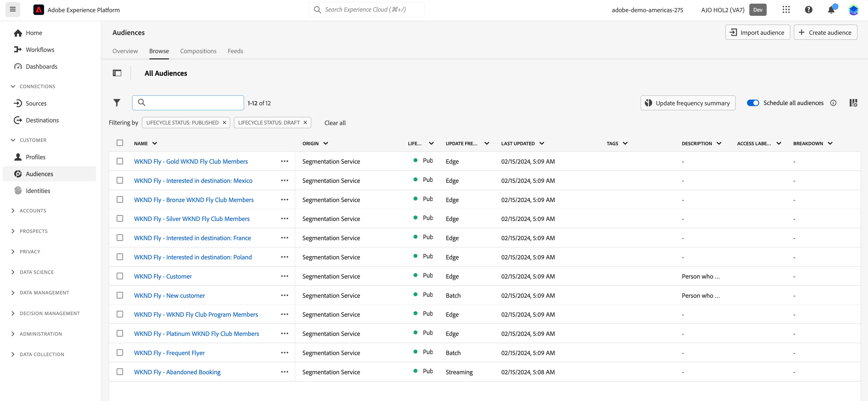Viewport: 868px width, 401px height.
Task: Open the Origin column dropdown
Action: pyautogui.click(x=326, y=143)
